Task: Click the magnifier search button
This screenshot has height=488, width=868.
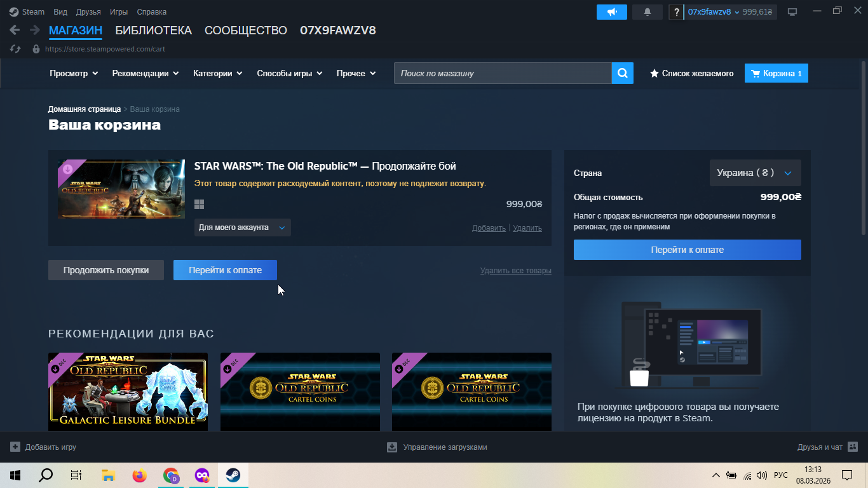Action: point(623,74)
